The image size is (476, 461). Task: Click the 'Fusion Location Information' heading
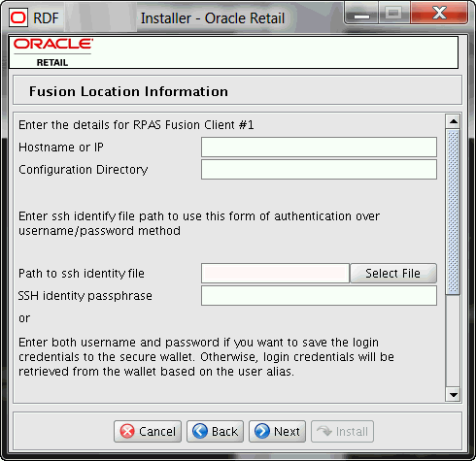tap(128, 91)
